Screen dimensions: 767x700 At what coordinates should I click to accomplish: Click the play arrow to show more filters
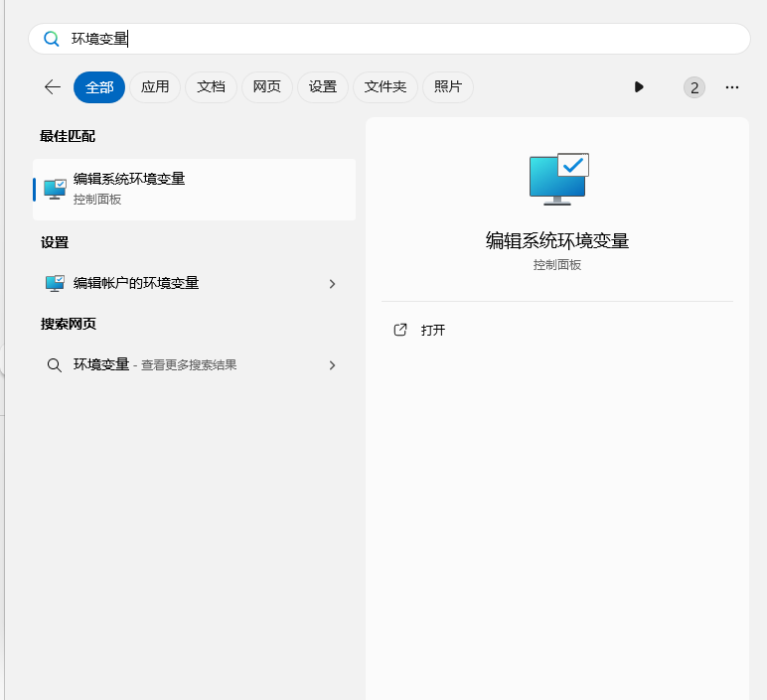tap(639, 87)
